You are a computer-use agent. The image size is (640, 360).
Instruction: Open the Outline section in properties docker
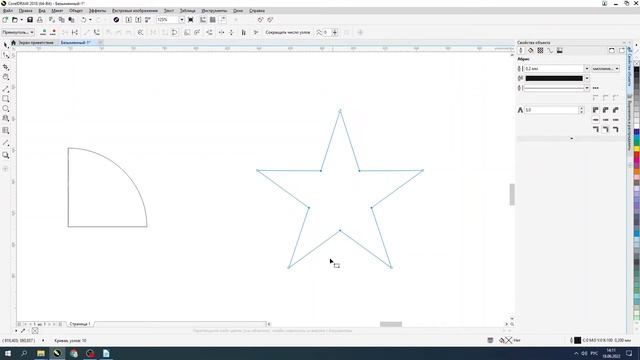(521, 51)
